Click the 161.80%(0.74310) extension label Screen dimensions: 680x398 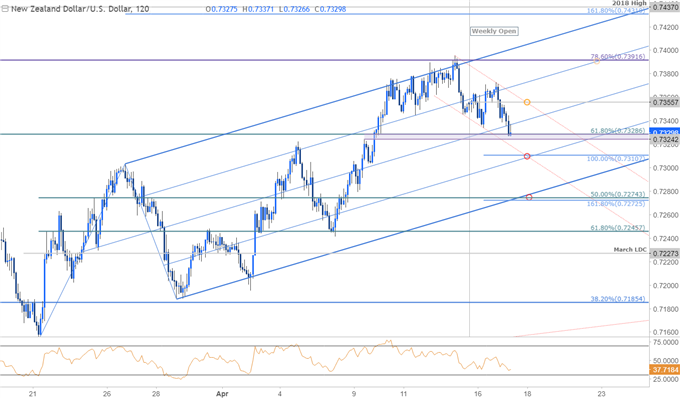[616, 10]
